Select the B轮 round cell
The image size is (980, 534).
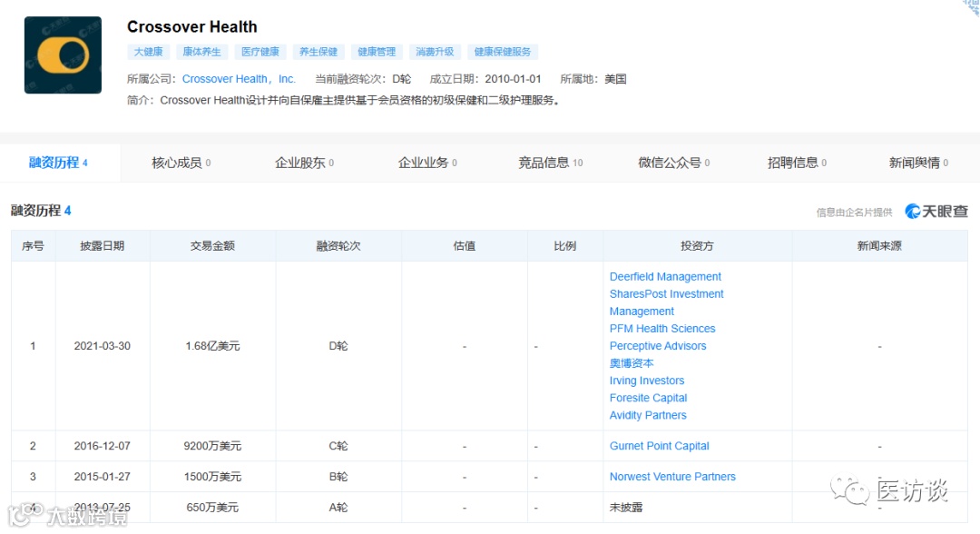pyautogui.click(x=338, y=477)
